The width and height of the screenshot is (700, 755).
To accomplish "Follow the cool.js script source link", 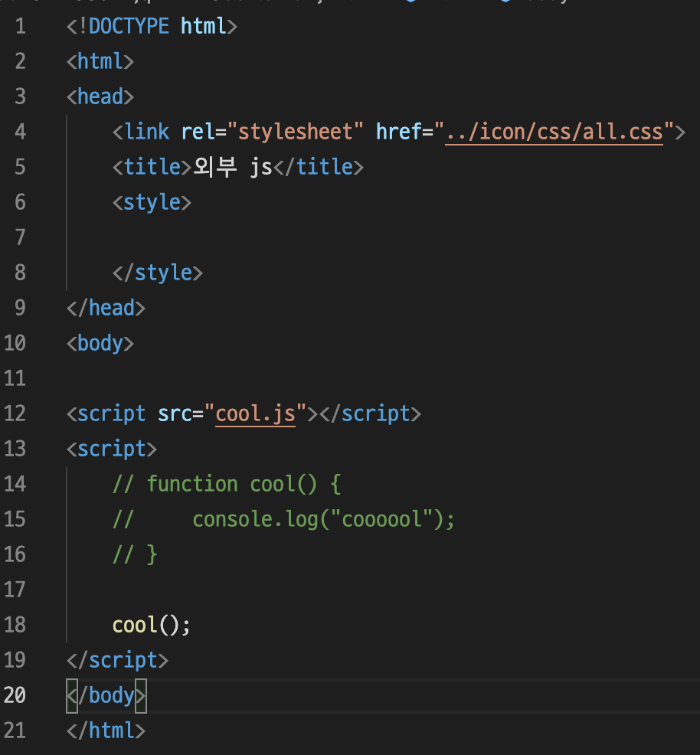I will point(255,413).
